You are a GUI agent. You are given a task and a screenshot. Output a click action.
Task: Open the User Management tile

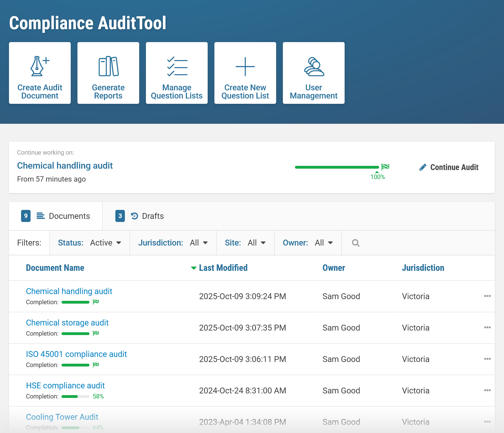tap(314, 73)
